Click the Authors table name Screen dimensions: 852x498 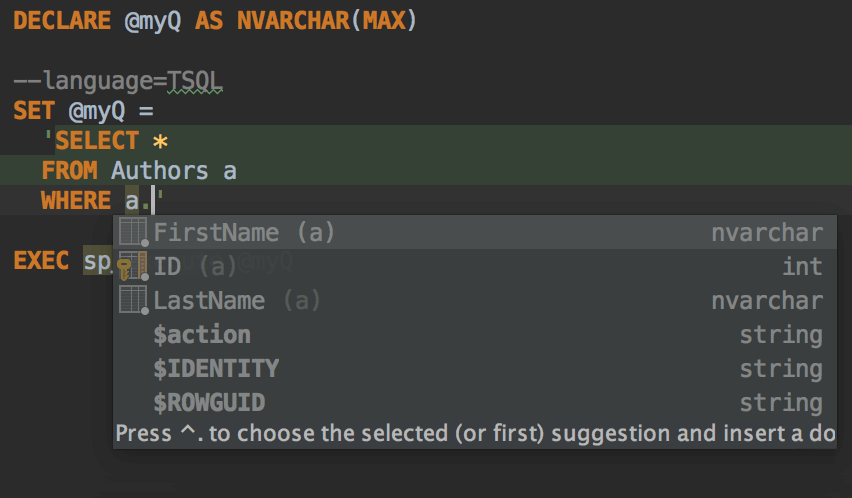pos(160,170)
